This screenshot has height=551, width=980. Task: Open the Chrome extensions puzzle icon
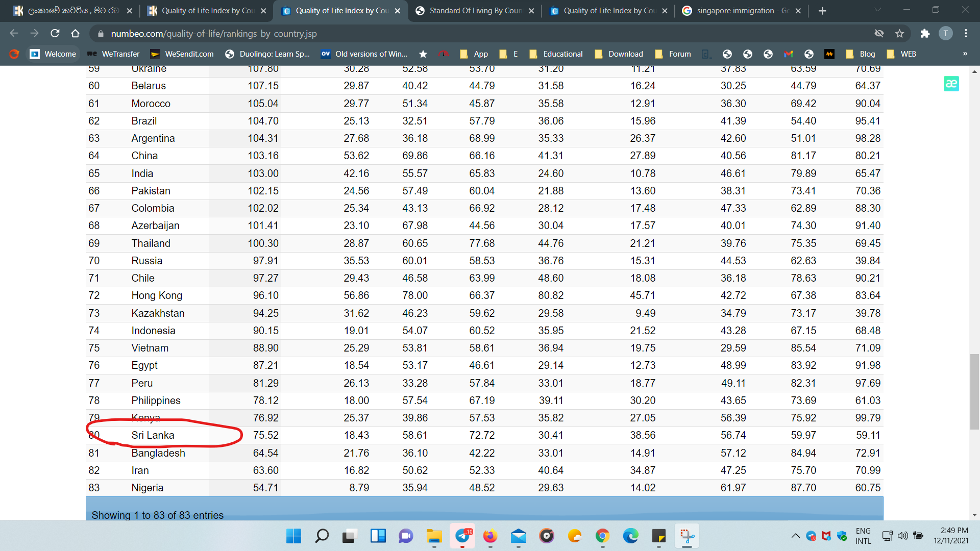pyautogui.click(x=925, y=34)
